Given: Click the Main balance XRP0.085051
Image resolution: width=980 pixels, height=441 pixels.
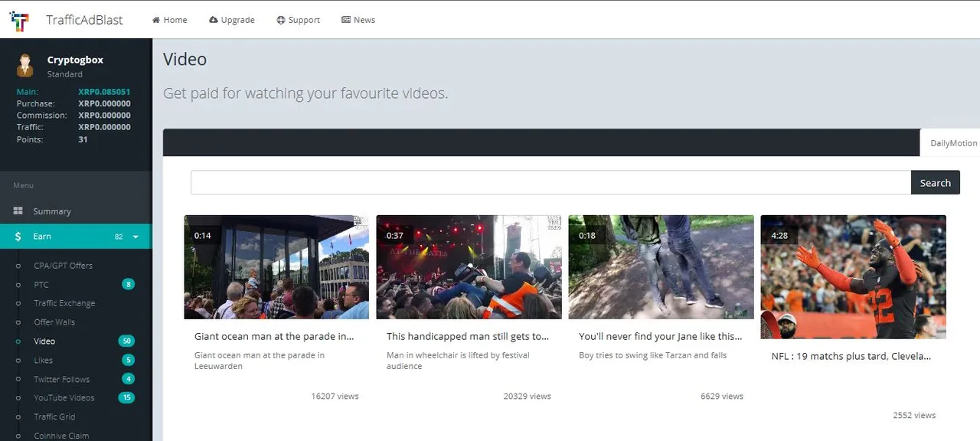Looking at the screenshot, I should coord(104,92).
